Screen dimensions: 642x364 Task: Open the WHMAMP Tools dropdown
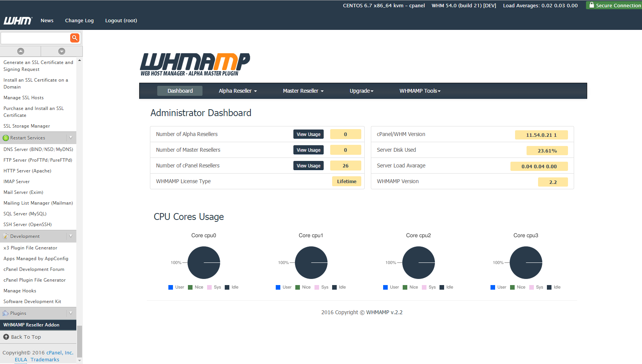(420, 91)
